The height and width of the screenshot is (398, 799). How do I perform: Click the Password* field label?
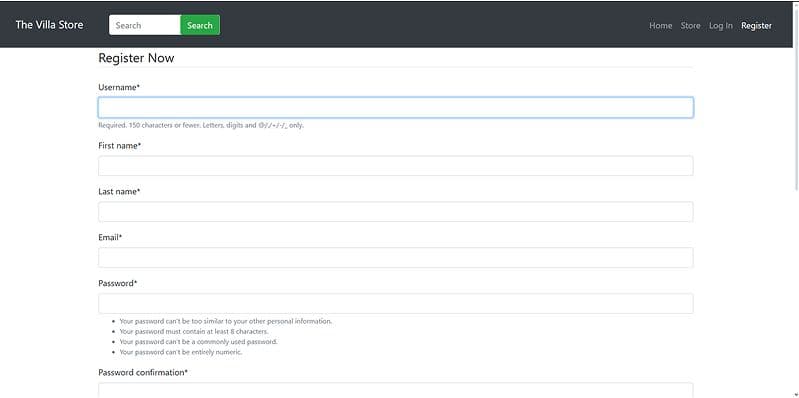118,283
